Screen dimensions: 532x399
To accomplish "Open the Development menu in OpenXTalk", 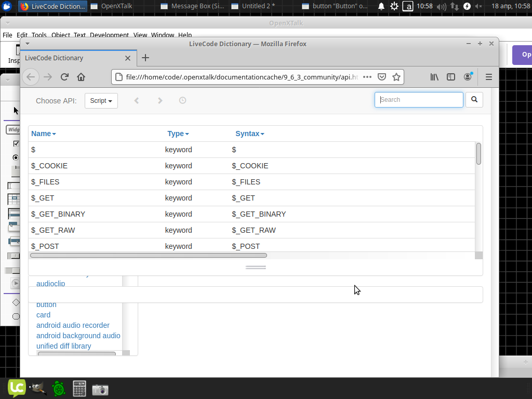I will [x=109, y=35].
